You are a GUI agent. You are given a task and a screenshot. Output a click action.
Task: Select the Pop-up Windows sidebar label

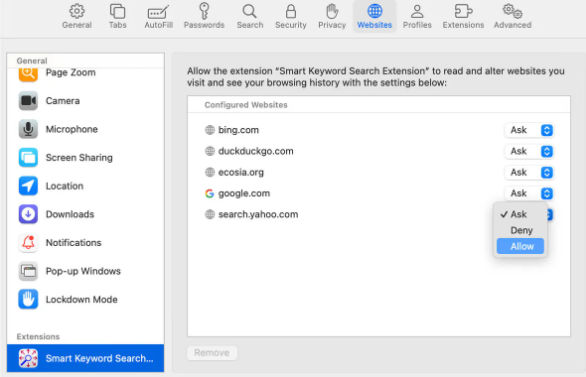[x=83, y=271]
